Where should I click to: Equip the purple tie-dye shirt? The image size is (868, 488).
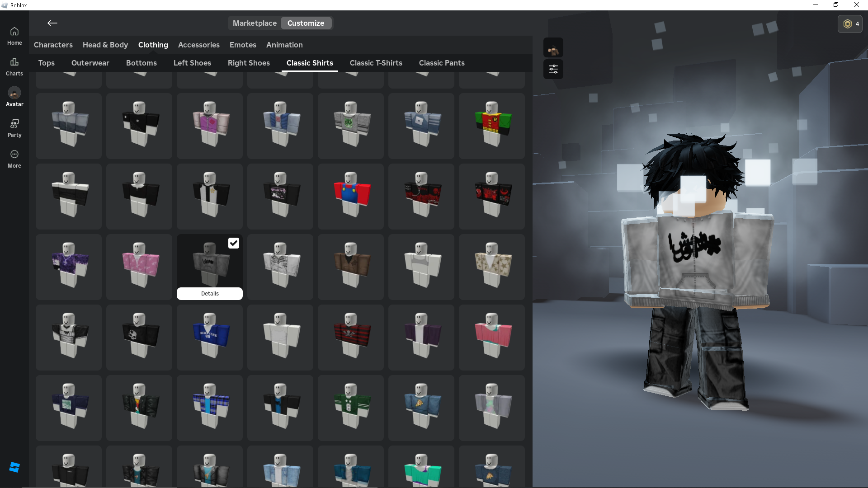point(69,267)
